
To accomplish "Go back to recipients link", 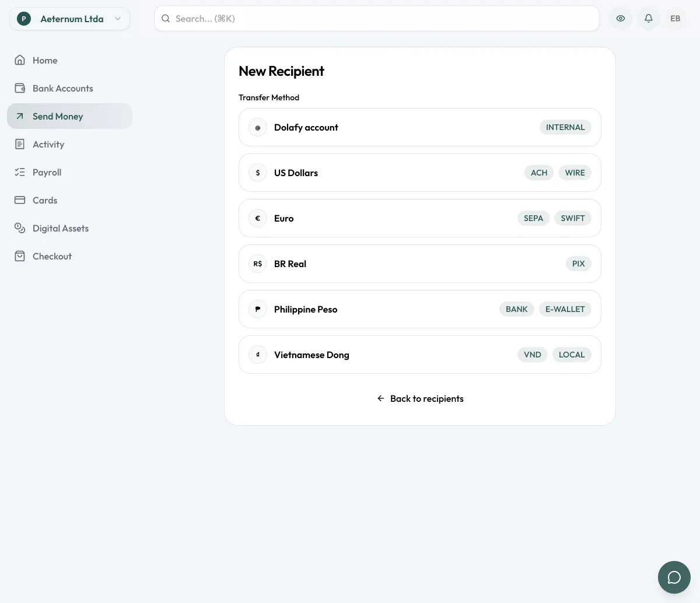I will tap(420, 398).
